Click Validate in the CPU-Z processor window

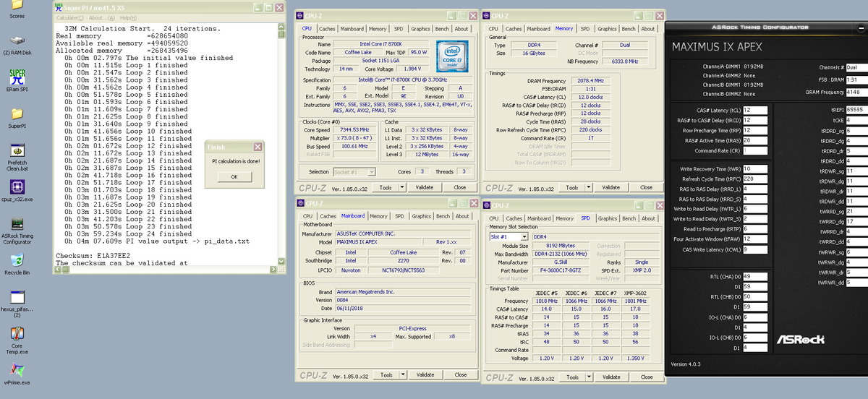point(424,187)
